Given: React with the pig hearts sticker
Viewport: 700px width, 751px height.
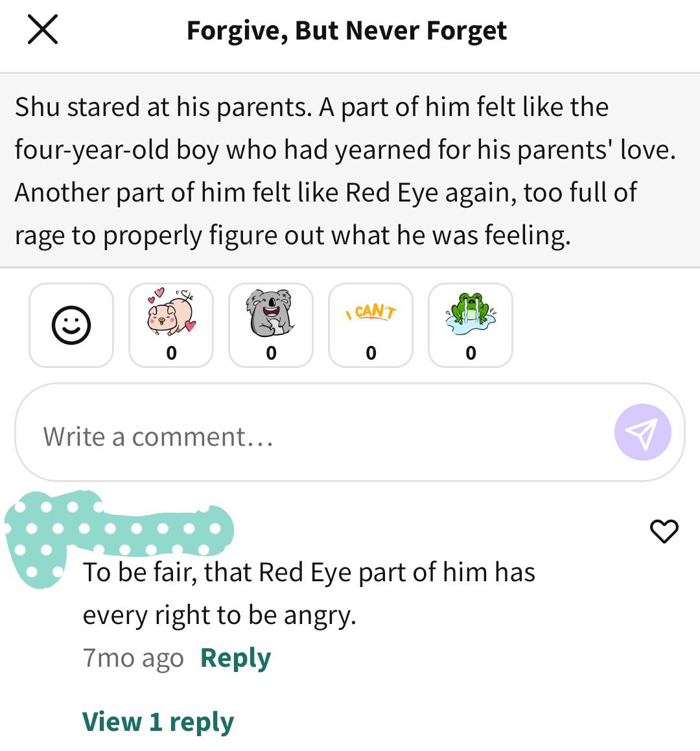Looking at the screenshot, I should click(171, 325).
